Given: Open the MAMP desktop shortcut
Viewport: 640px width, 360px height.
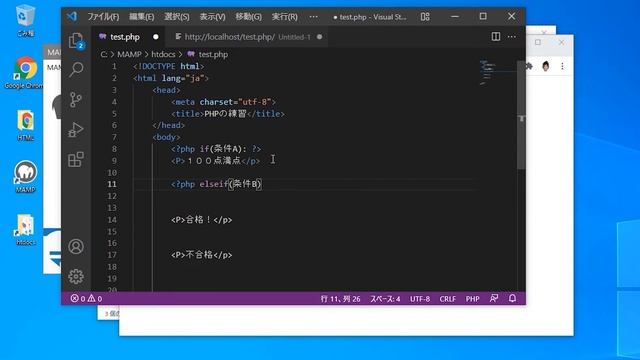Looking at the screenshot, I should [x=25, y=177].
